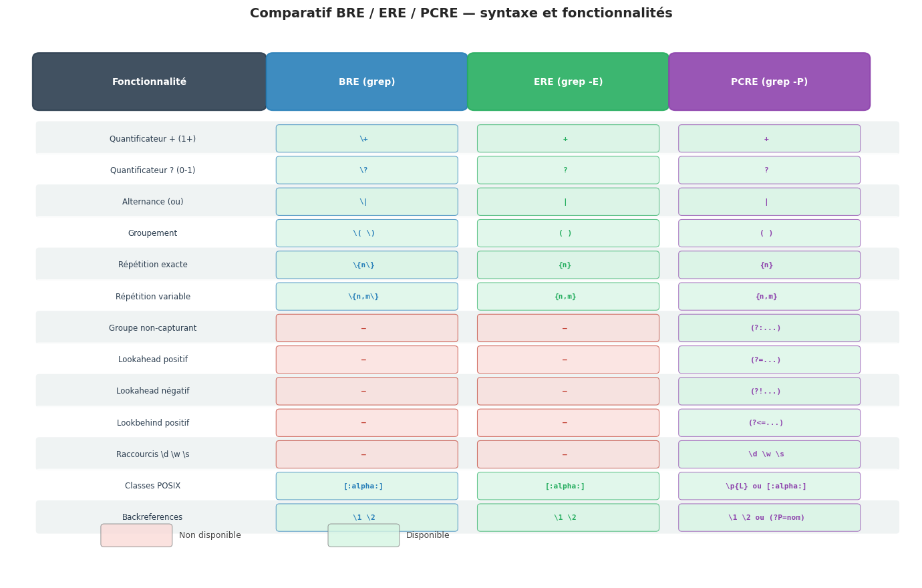The height and width of the screenshot is (588, 922).
Task: Select the PCRE '(?=...)' lookahead positif cell
Action: coord(769,359)
